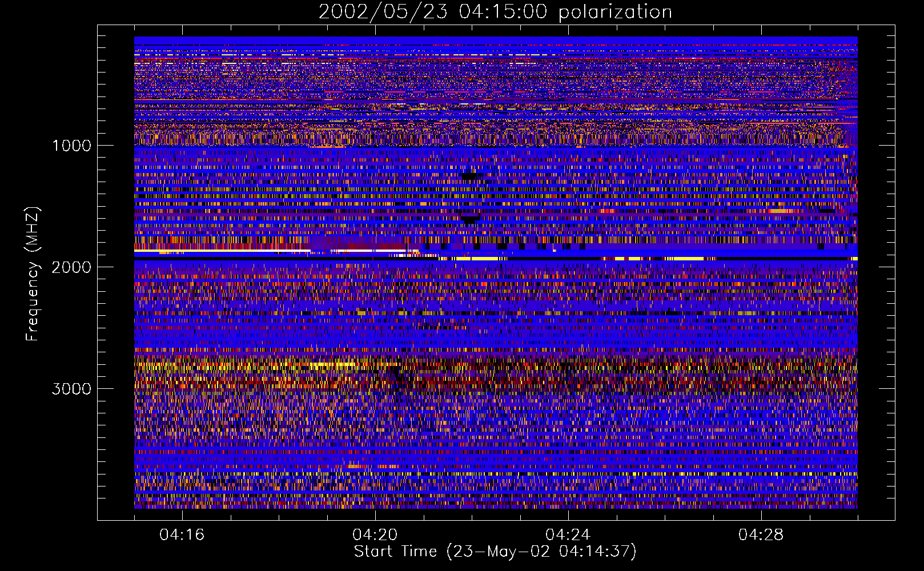Click the 2000 frequency tick label
924x571 pixels.
click(x=71, y=267)
